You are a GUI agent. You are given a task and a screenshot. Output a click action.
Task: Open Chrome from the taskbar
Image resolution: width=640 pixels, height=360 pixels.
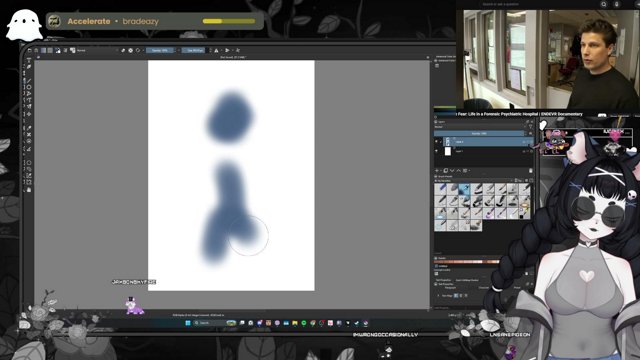(313, 322)
